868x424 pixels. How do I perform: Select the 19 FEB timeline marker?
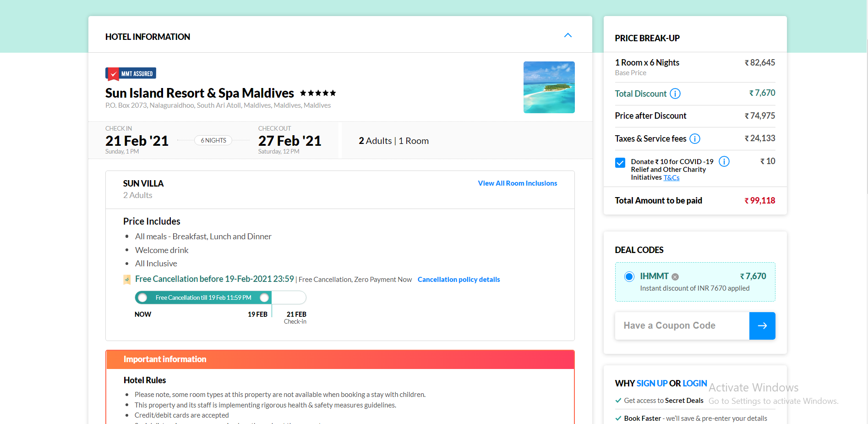(257, 314)
